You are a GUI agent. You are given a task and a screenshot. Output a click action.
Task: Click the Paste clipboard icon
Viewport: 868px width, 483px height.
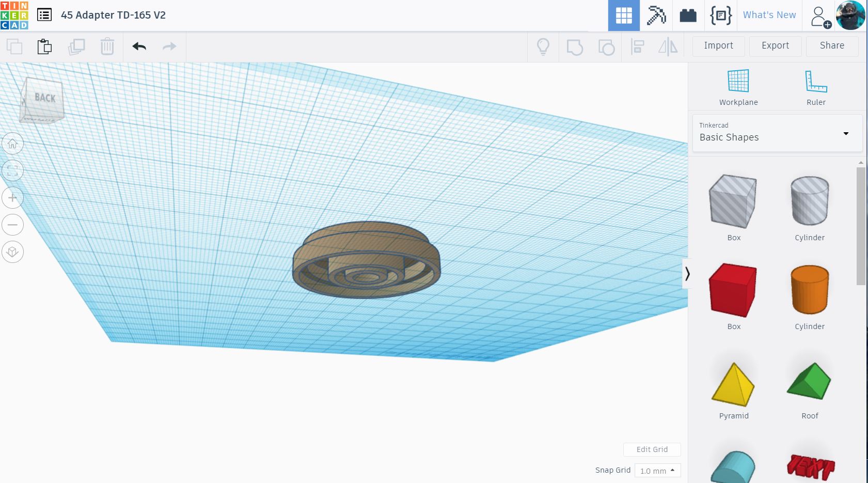45,46
